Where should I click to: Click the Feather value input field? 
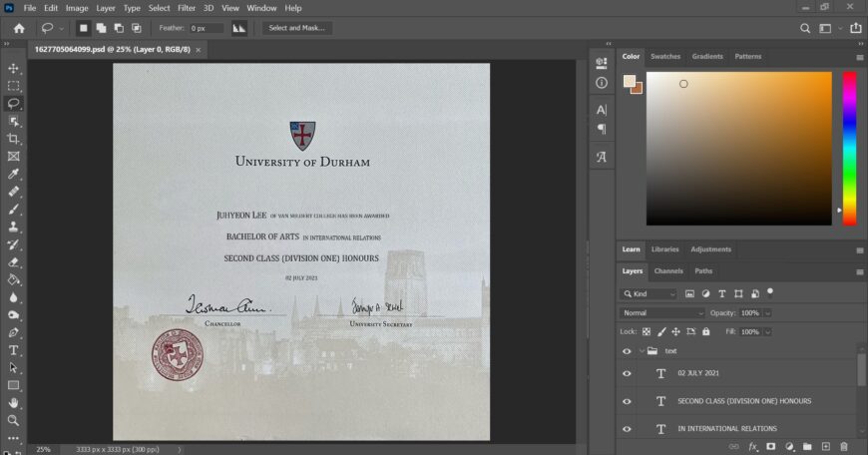pyautogui.click(x=207, y=28)
